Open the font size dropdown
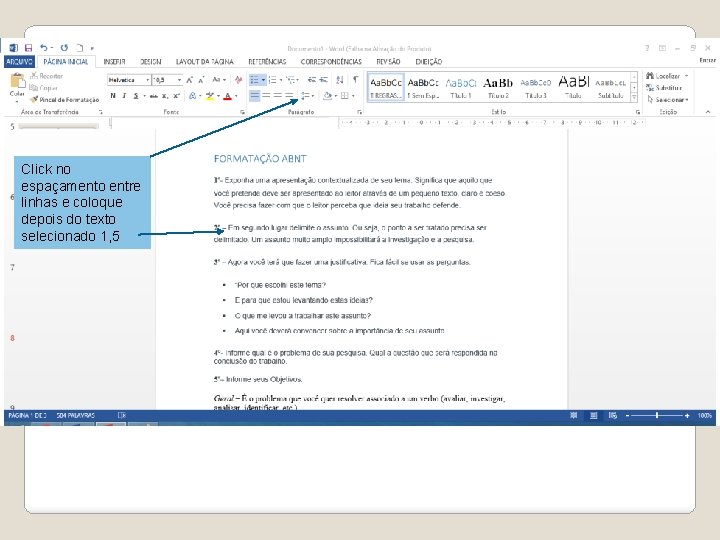The width and height of the screenshot is (720, 540). (x=179, y=80)
